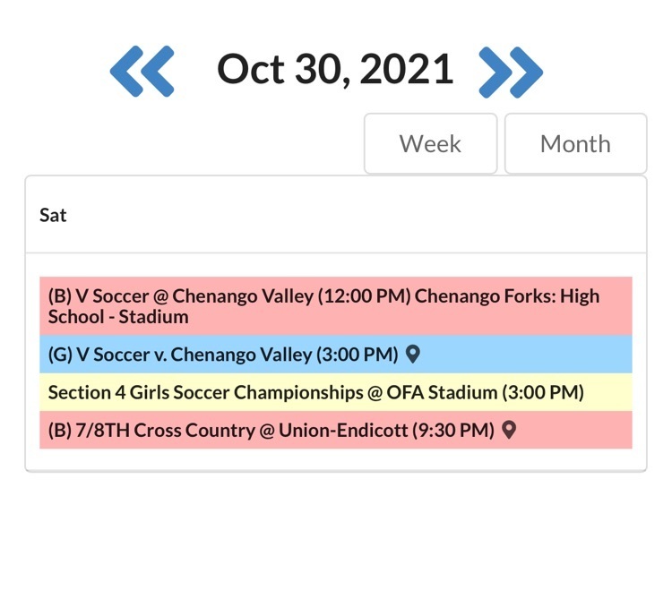Open location pin for Girls V Soccer event
Image resolution: width=672 pixels, height=616 pixels.
click(413, 355)
